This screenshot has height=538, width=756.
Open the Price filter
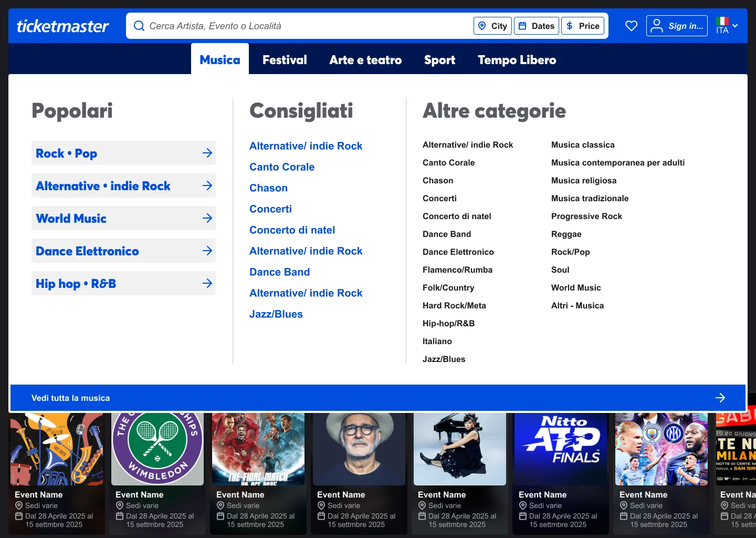point(583,26)
